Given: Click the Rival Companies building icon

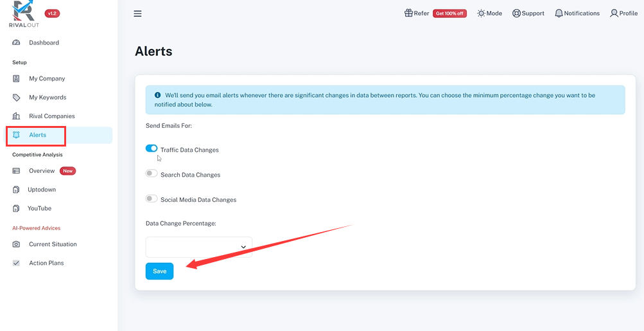Looking at the screenshot, I should 16,116.
